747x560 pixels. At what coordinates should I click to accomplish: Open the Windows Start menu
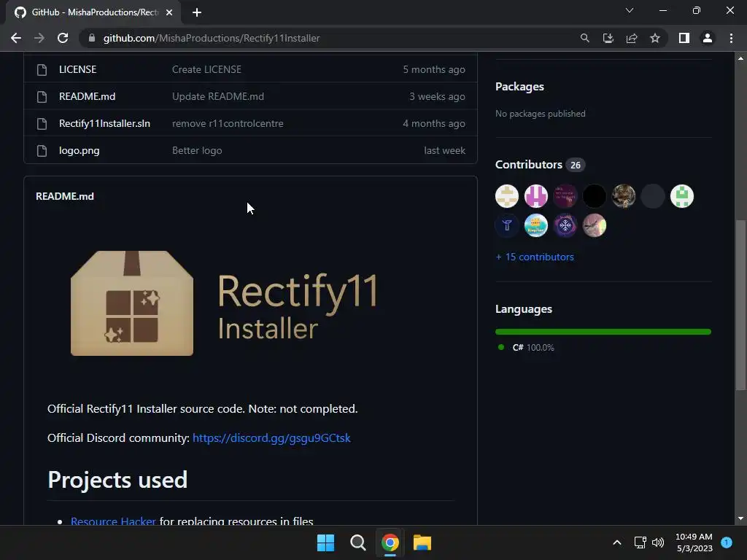(x=326, y=542)
